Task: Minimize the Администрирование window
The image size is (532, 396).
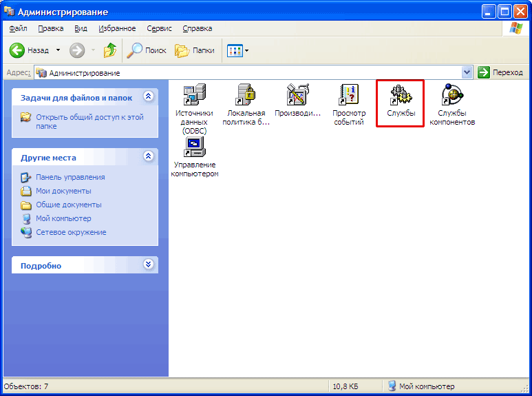Action: click(488, 12)
